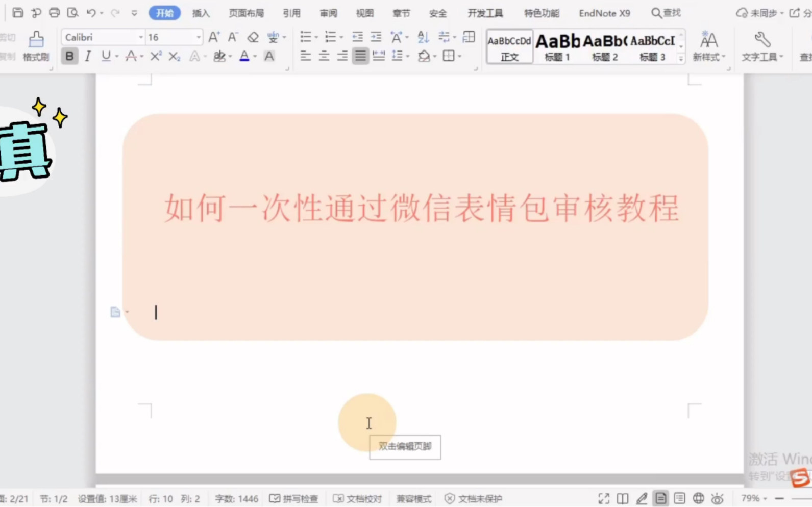Click 文档校对 in the status bar
The height and width of the screenshot is (507, 812).
point(357,499)
